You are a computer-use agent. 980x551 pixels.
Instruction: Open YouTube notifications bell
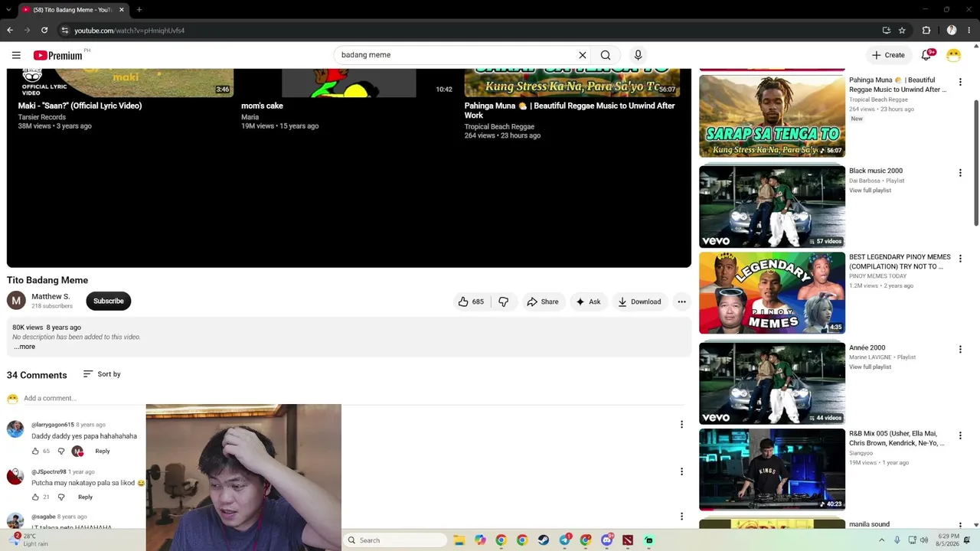pos(926,55)
